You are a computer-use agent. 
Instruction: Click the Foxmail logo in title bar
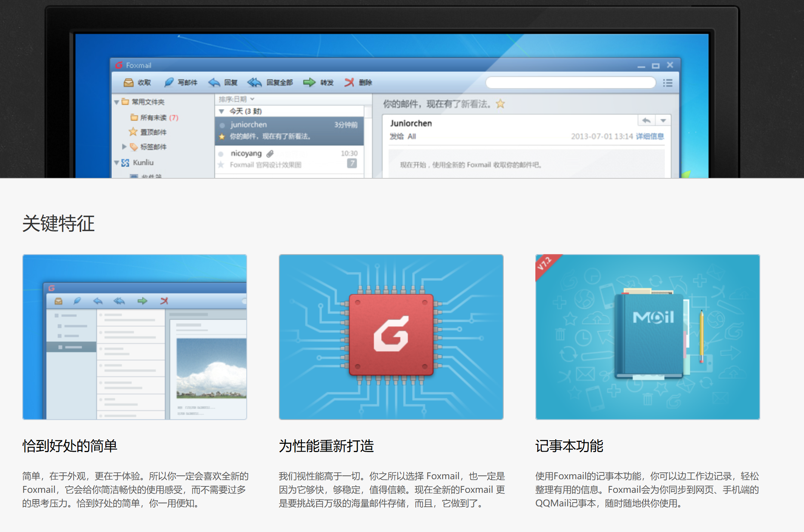coord(119,65)
